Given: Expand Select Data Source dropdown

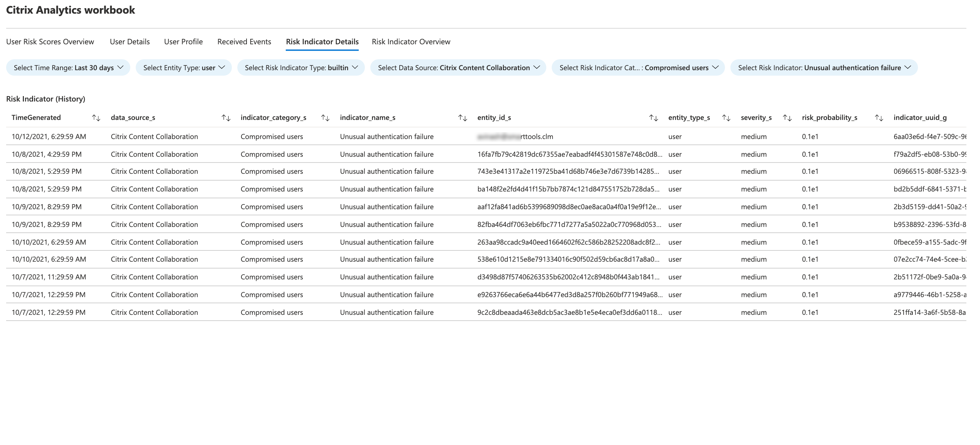Looking at the screenshot, I should click(x=458, y=68).
